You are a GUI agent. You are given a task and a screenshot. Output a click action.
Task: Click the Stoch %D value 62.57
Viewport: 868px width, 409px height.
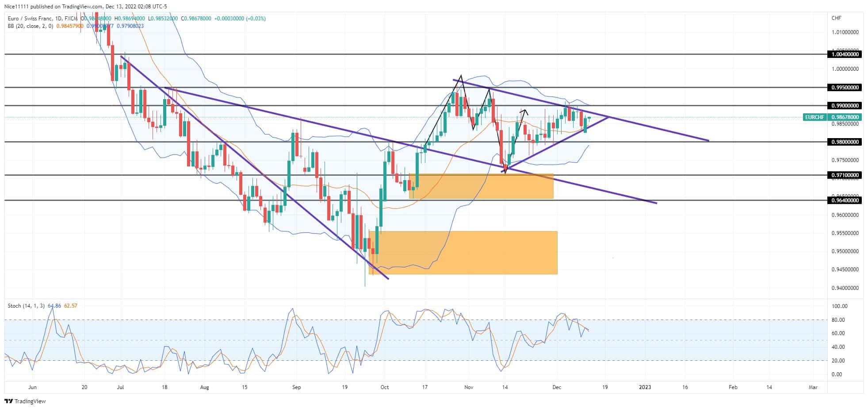71,306
